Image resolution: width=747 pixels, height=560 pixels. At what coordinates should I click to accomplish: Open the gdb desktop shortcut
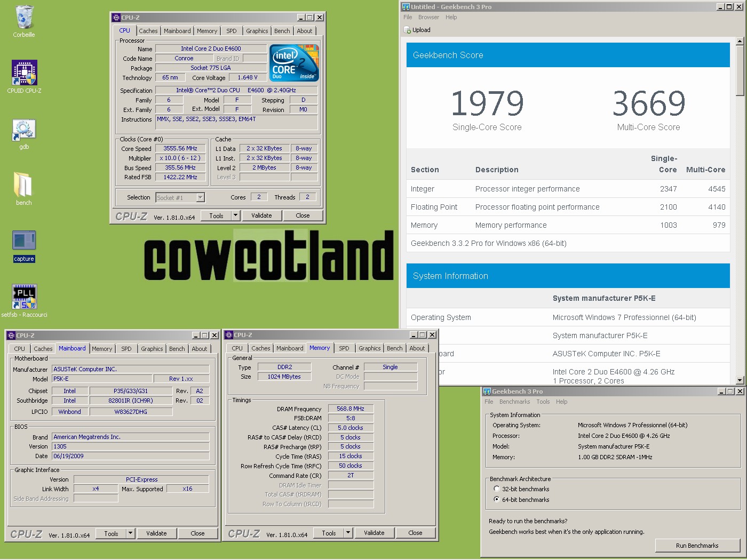tap(24, 130)
